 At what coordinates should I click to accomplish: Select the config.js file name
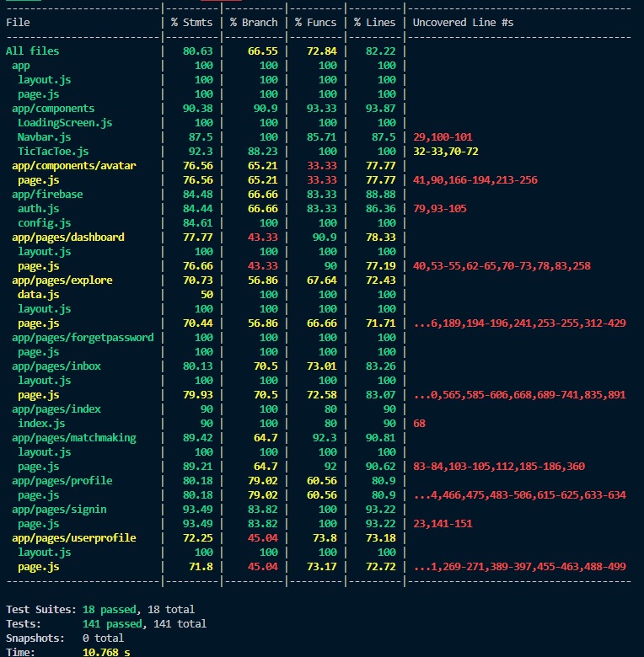point(44,223)
